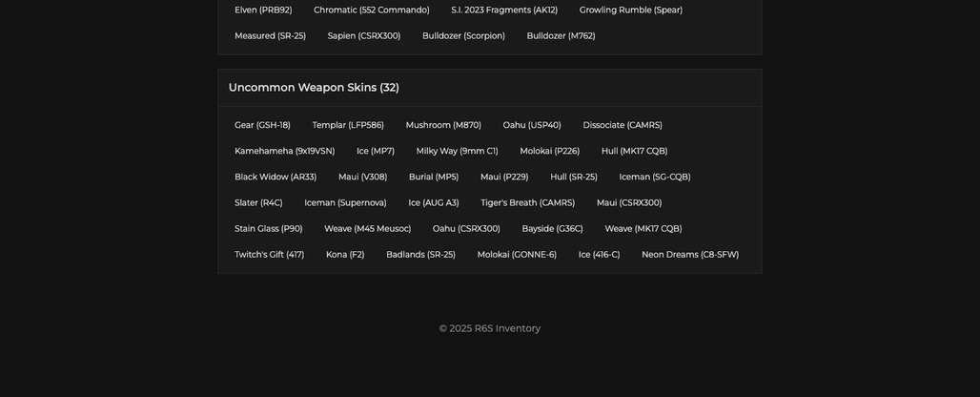The width and height of the screenshot is (980, 397).
Task: Click Maui (V308) entry
Action: click(362, 177)
